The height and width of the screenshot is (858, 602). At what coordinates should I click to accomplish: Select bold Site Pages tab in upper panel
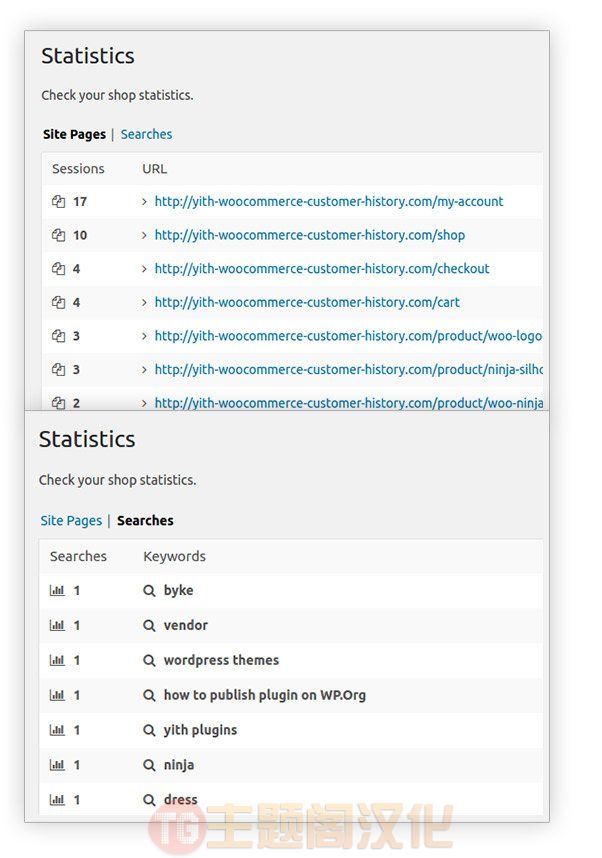[74, 134]
